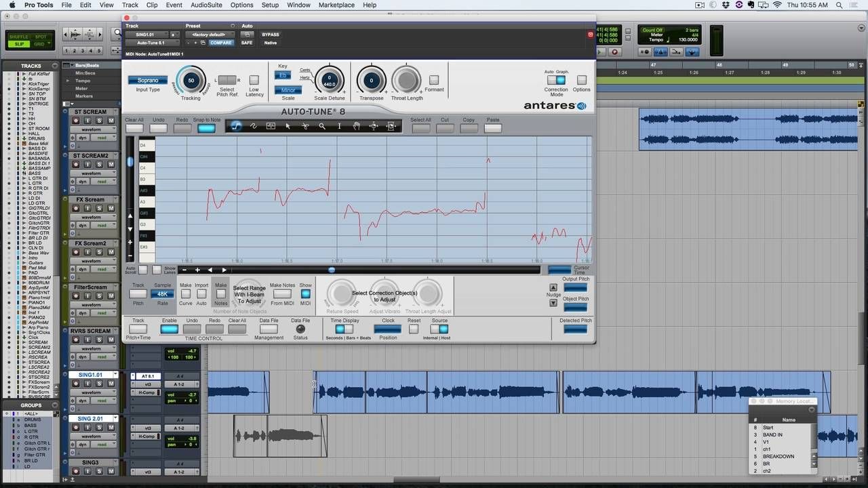Record-enable the ST SCREAM track

click(76, 121)
